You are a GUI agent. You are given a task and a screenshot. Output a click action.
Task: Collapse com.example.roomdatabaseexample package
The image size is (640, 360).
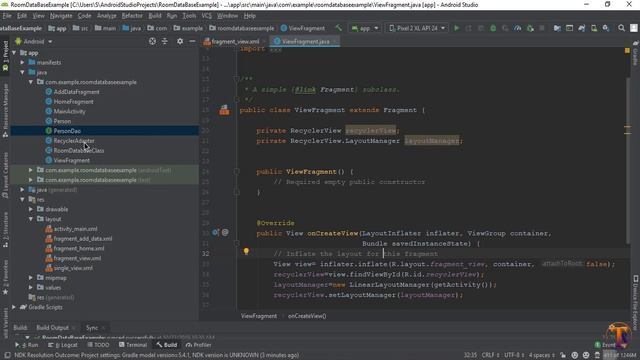[31, 82]
